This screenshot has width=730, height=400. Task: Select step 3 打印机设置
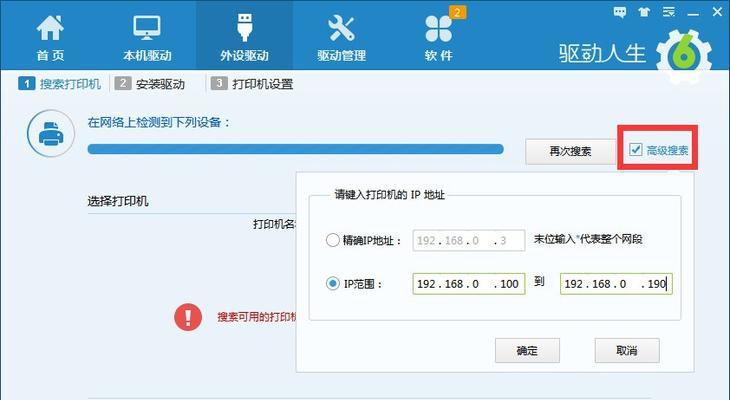coord(252,84)
